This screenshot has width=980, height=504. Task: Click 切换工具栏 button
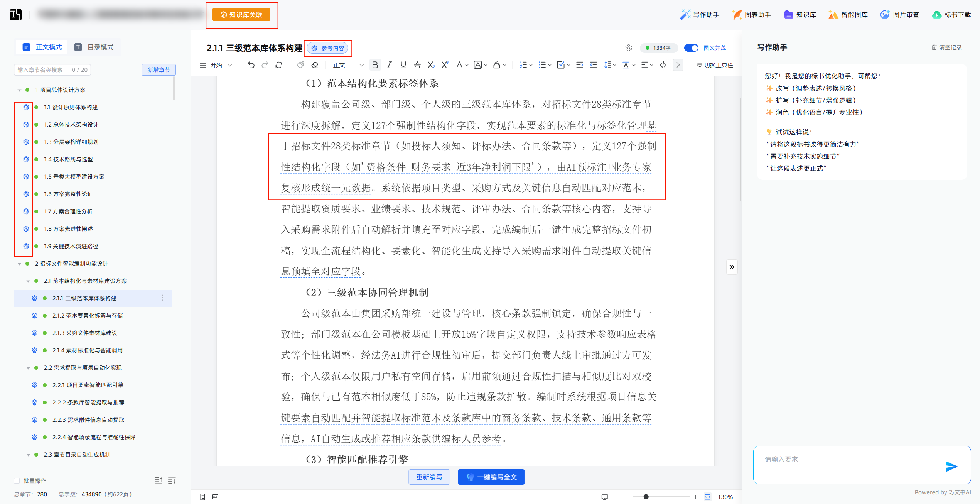pos(715,65)
